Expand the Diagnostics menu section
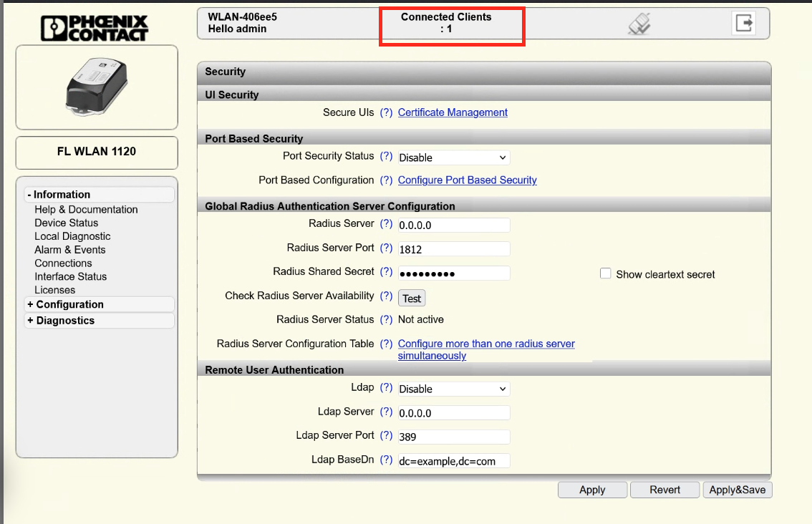812x524 pixels. (x=64, y=321)
